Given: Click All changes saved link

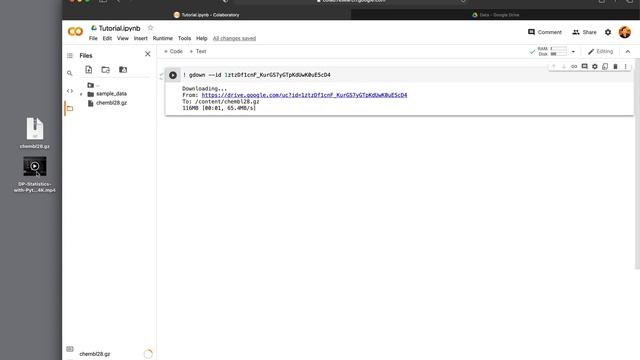Looking at the screenshot, I should (x=234, y=38).
